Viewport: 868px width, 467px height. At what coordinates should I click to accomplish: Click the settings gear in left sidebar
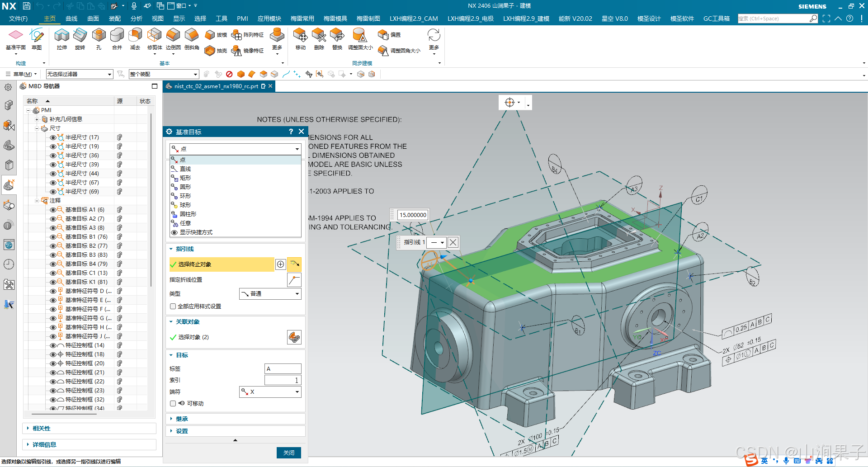pyautogui.click(x=8, y=88)
